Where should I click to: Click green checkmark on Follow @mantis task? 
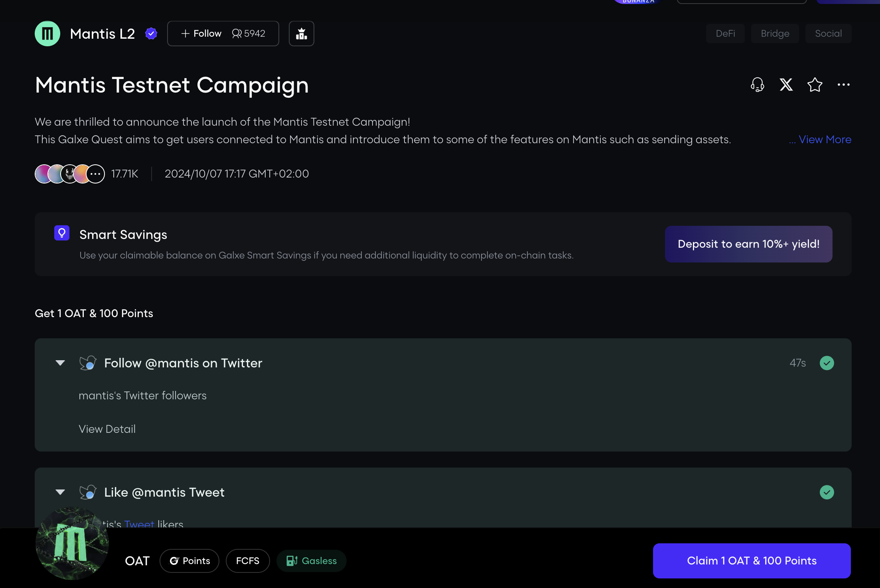coord(827,363)
